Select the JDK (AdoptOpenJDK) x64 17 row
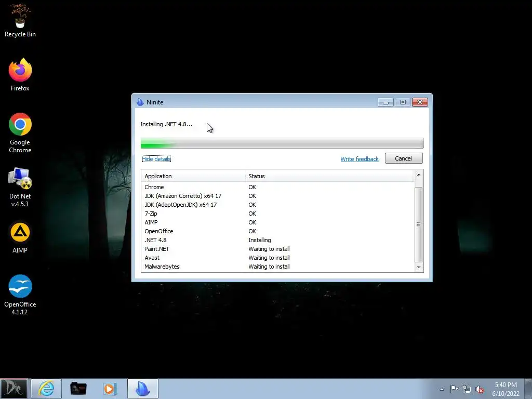532x399 pixels. click(x=278, y=205)
